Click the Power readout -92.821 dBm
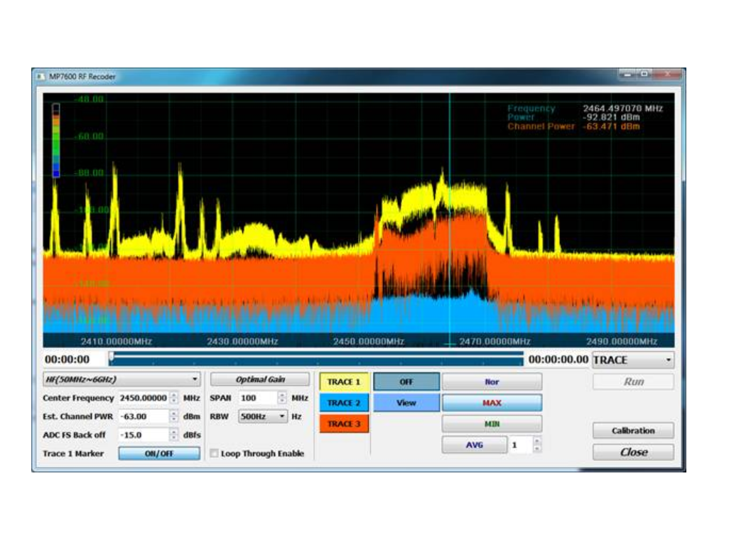This screenshot has width=756, height=557. pos(611,117)
